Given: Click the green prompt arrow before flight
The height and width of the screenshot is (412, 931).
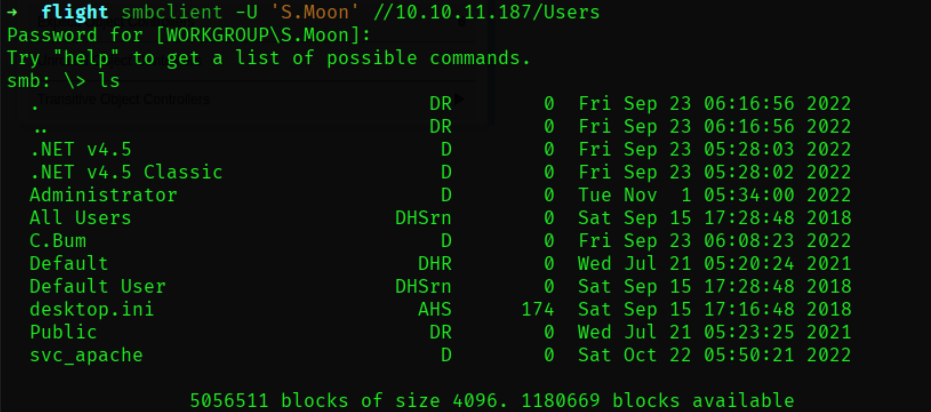Looking at the screenshot, I should 12,12.
